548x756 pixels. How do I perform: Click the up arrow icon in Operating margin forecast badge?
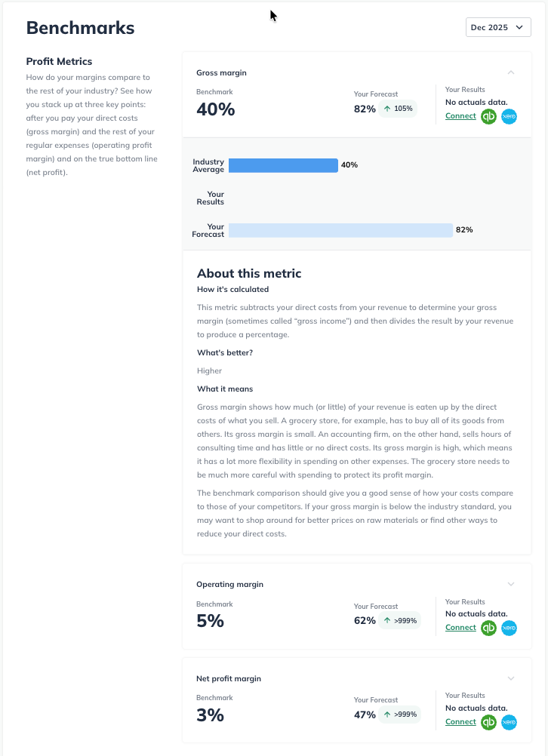[x=386, y=620]
